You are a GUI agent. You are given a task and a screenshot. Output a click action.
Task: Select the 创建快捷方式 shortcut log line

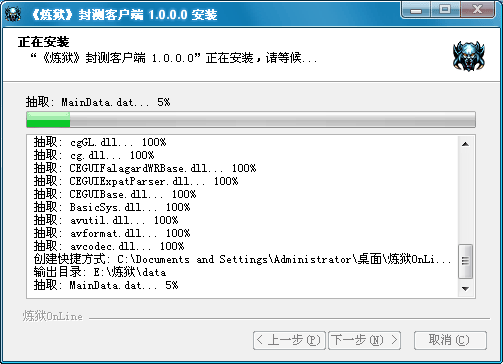pyautogui.click(x=243, y=259)
